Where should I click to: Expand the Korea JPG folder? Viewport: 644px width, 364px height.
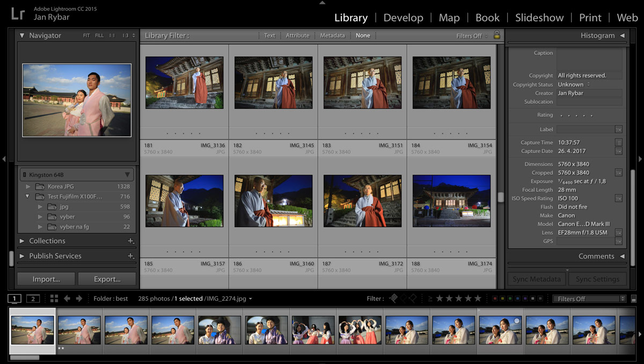point(28,186)
